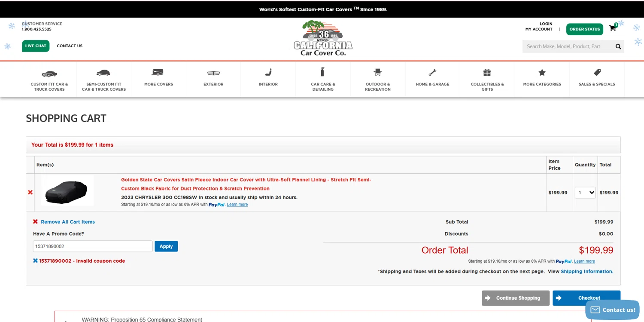Open the shopping cart icon in header
This screenshot has width=644, height=322.
[x=613, y=28]
